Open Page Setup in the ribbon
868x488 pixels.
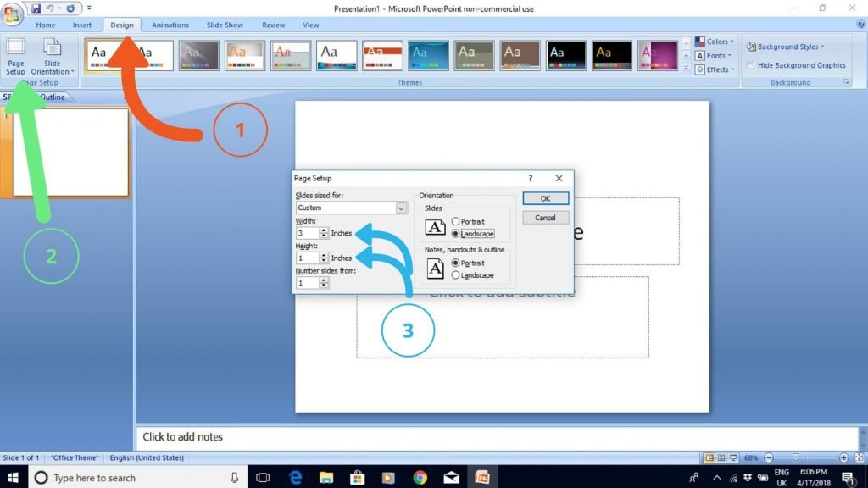(15, 57)
